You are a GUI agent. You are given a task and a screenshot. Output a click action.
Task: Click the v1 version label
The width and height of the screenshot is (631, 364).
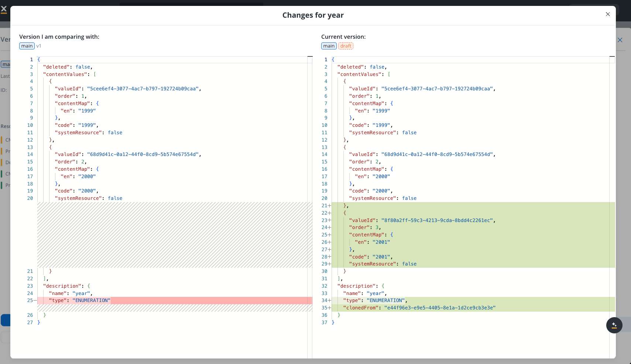coord(39,46)
